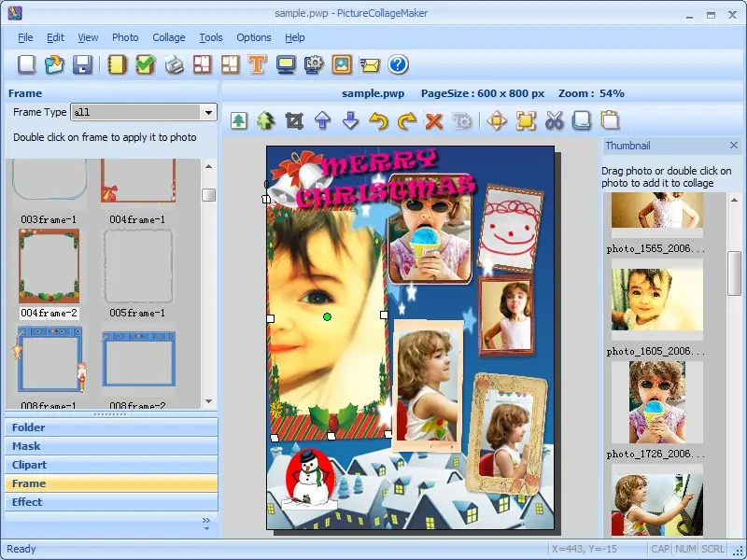Click the frame list vertical scrollbar thumb

209,195
